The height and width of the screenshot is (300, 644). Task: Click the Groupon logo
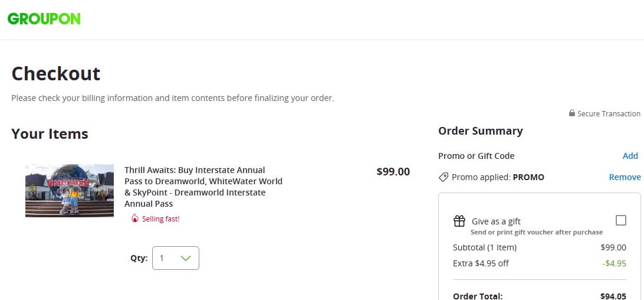(44, 18)
